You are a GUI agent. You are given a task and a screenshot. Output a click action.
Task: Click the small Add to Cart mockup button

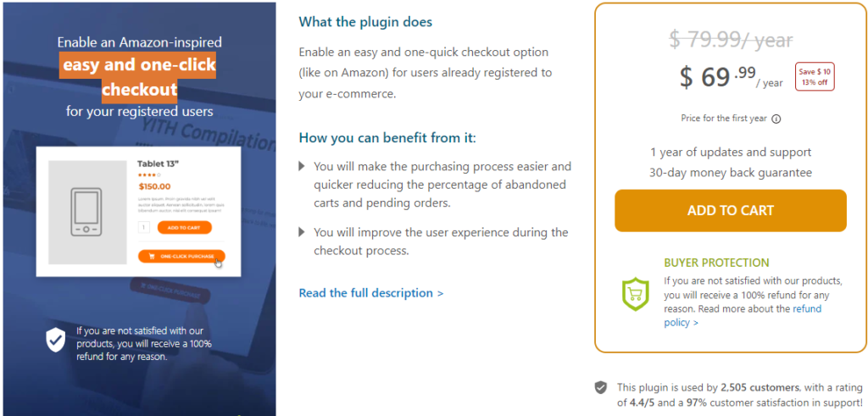184,227
